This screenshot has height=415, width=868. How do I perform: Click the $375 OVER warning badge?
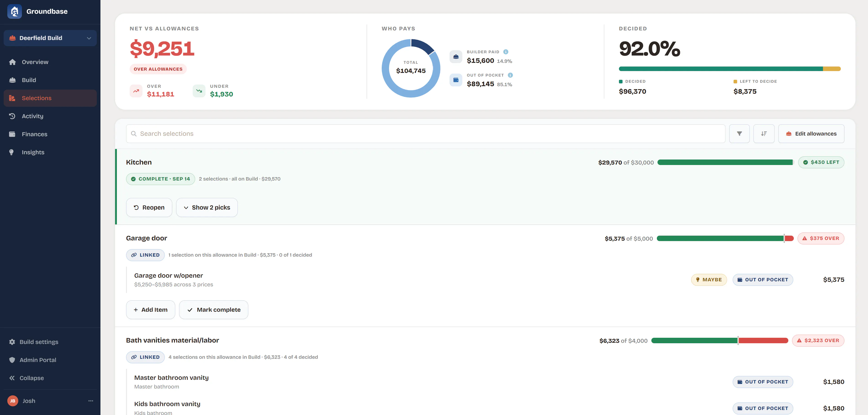821,239
